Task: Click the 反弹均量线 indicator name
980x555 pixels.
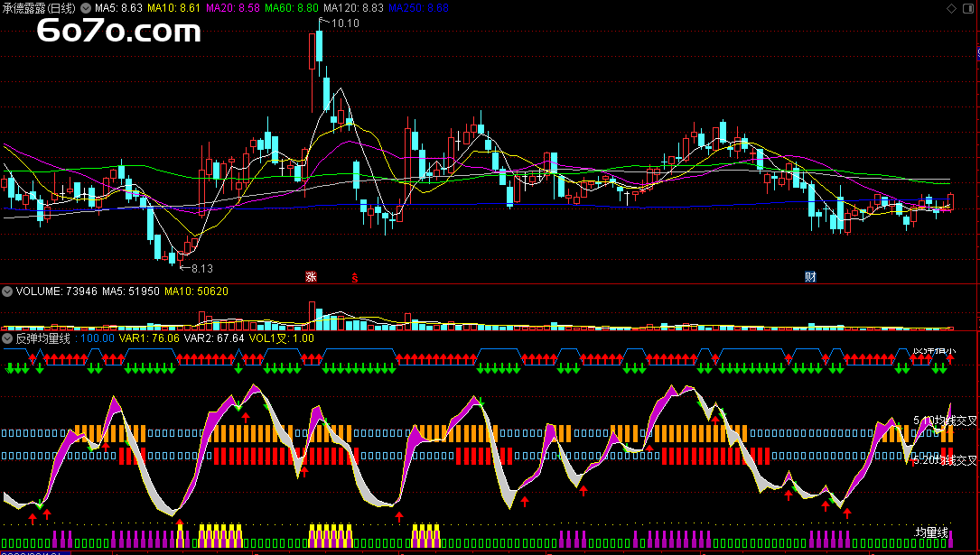Action: [x=42, y=338]
